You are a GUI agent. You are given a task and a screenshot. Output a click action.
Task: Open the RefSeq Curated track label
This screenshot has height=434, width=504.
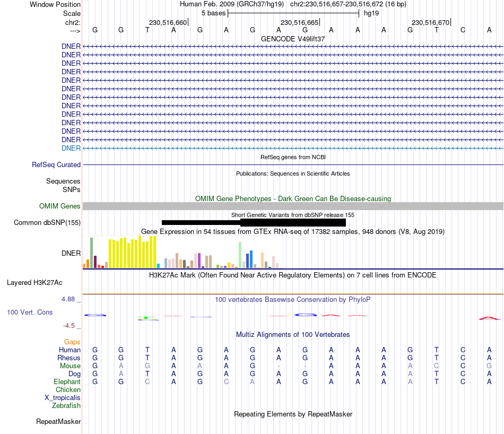(56, 164)
